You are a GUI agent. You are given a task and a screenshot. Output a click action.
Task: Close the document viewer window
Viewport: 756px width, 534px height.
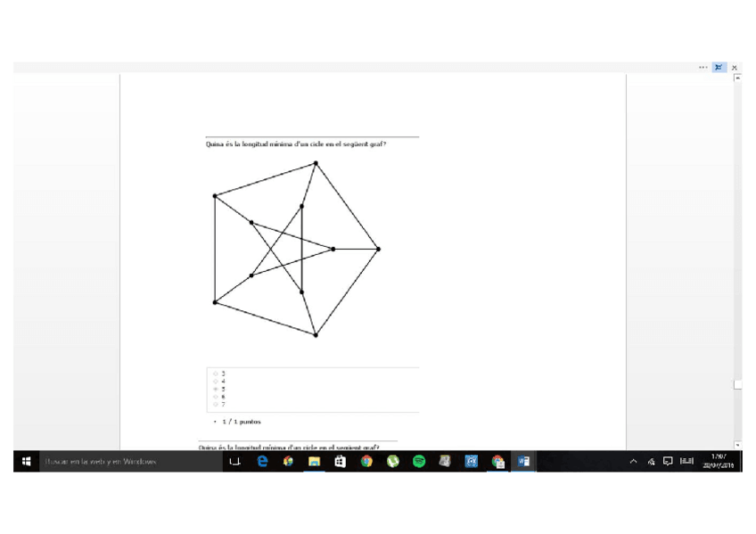click(x=735, y=68)
